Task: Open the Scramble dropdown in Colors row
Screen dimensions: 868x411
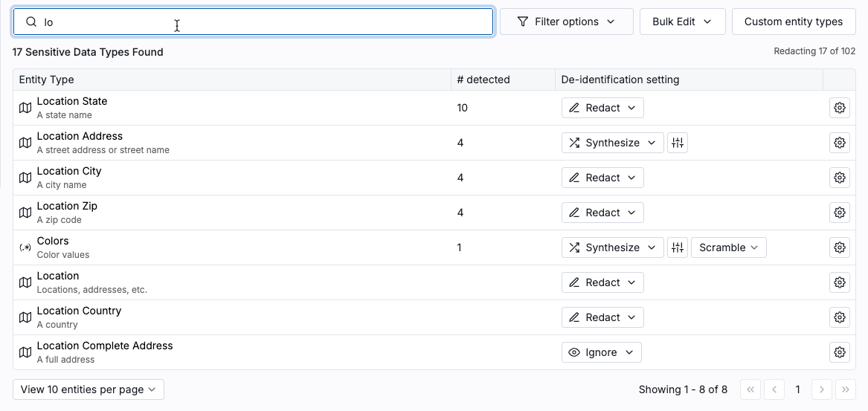Action: (x=728, y=247)
